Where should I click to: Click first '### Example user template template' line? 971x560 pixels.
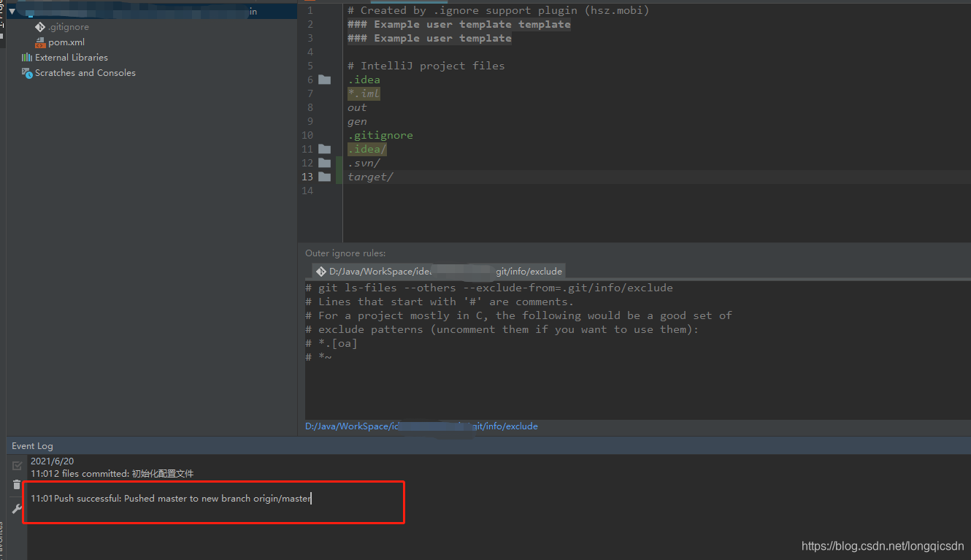click(x=459, y=24)
